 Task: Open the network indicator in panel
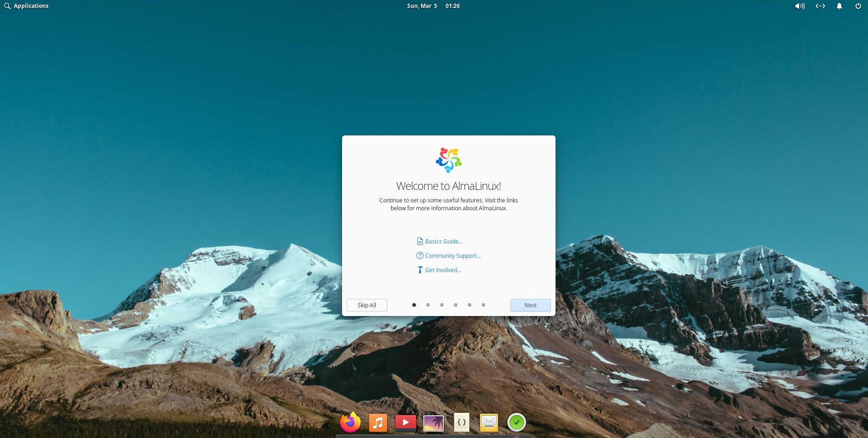click(820, 6)
